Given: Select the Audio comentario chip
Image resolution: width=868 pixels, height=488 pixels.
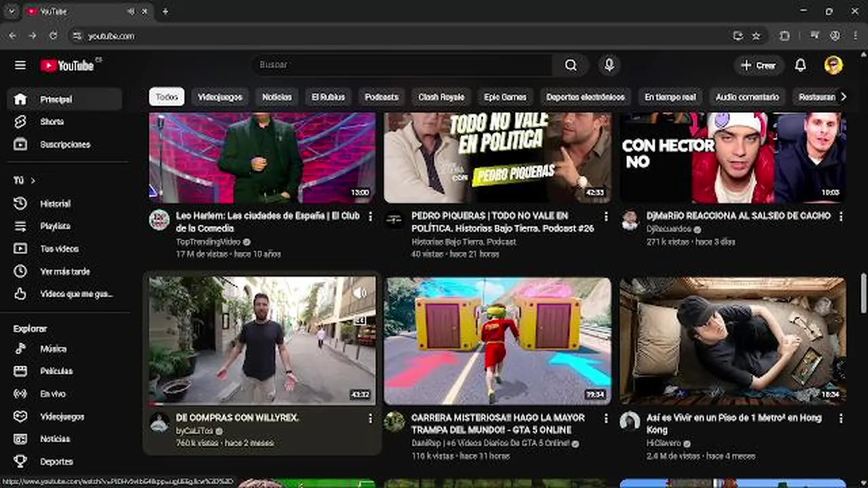Looking at the screenshot, I should (x=747, y=97).
